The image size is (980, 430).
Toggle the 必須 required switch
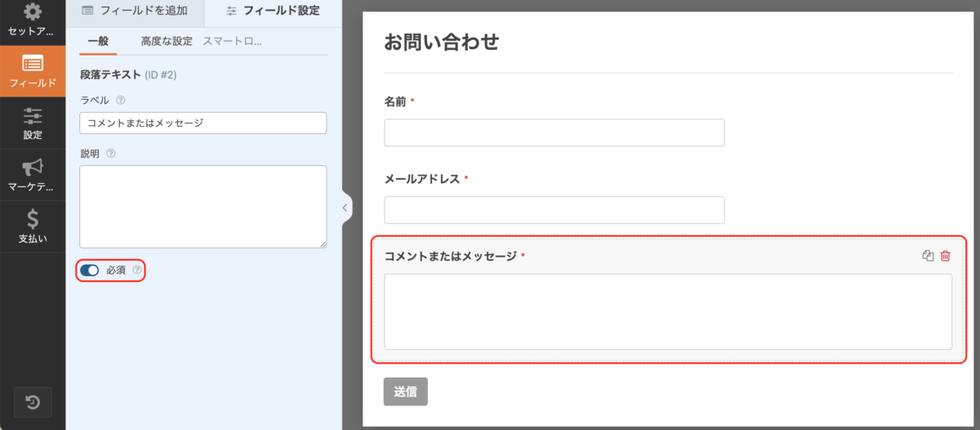[89, 270]
